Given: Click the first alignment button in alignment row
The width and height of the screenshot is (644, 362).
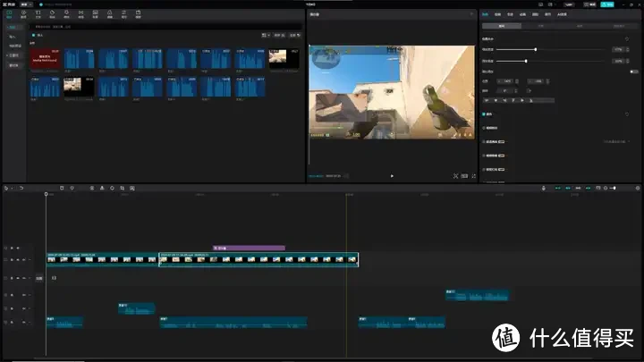Looking at the screenshot, I should point(487,100).
